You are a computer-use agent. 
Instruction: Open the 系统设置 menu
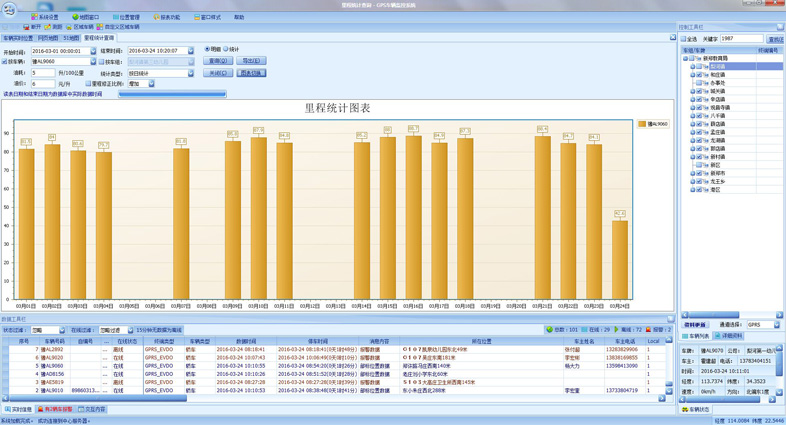pyautogui.click(x=44, y=17)
